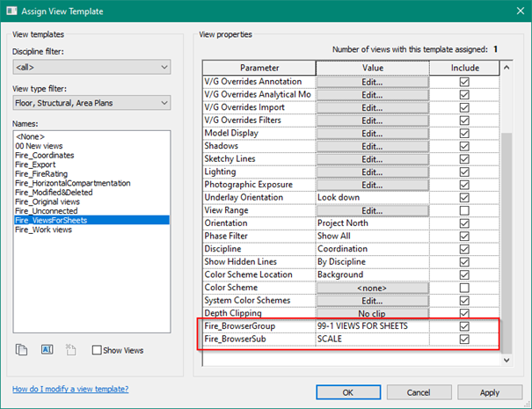The width and height of the screenshot is (532, 409).
Task: Enable Include for View Range
Action: click(464, 211)
